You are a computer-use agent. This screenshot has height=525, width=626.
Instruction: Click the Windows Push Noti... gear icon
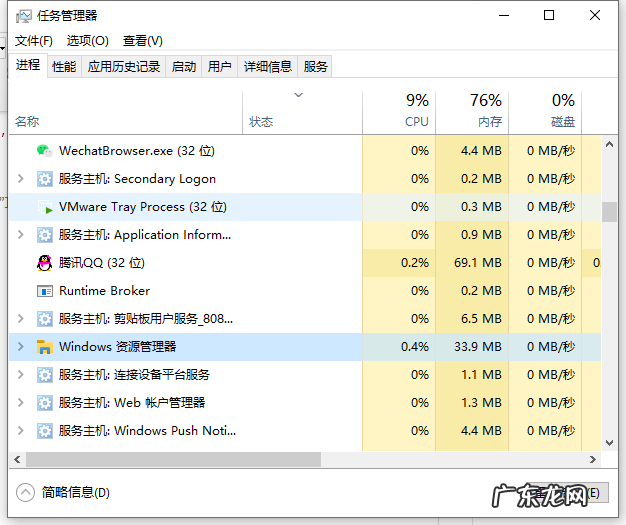click(45, 431)
